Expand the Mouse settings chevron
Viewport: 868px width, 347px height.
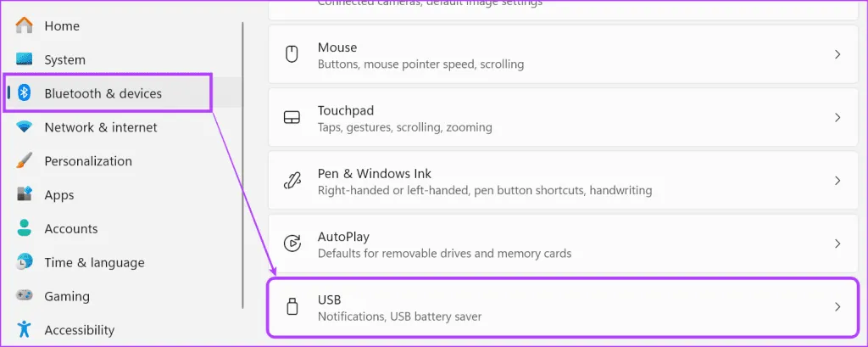pyautogui.click(x=837, y=55)
